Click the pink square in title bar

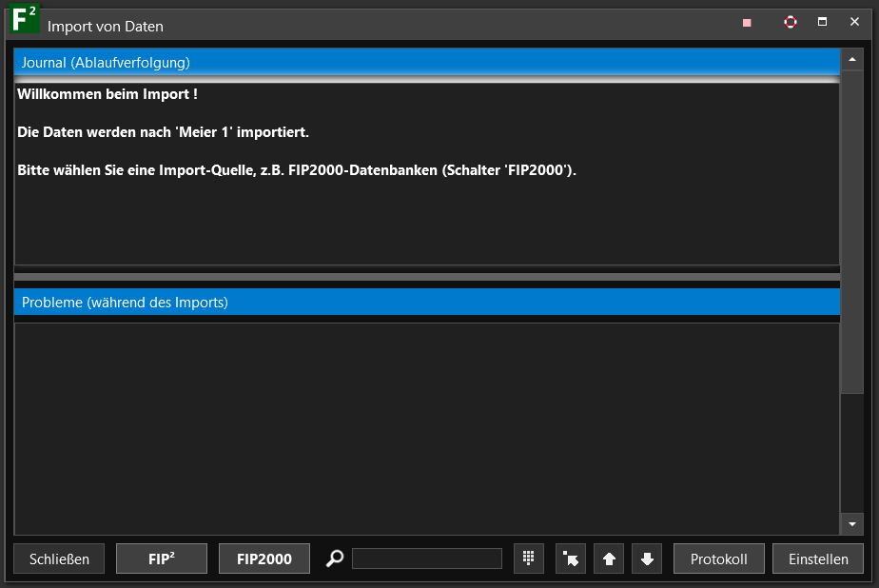click(x=747, y=23)
